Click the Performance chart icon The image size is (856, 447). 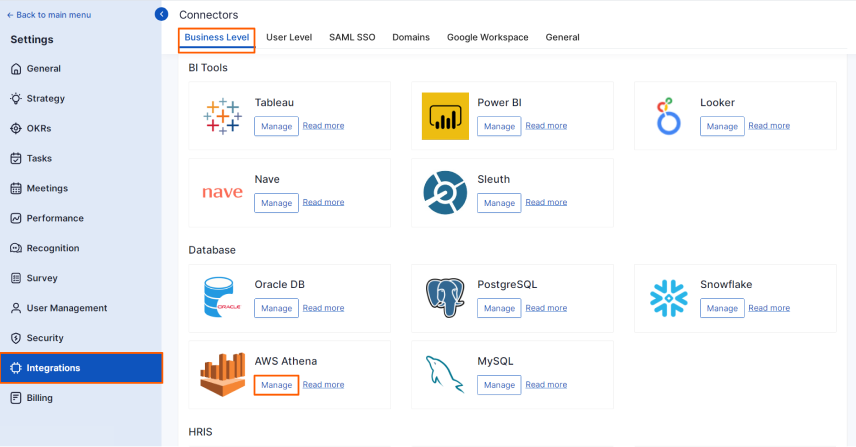(16, 218)
